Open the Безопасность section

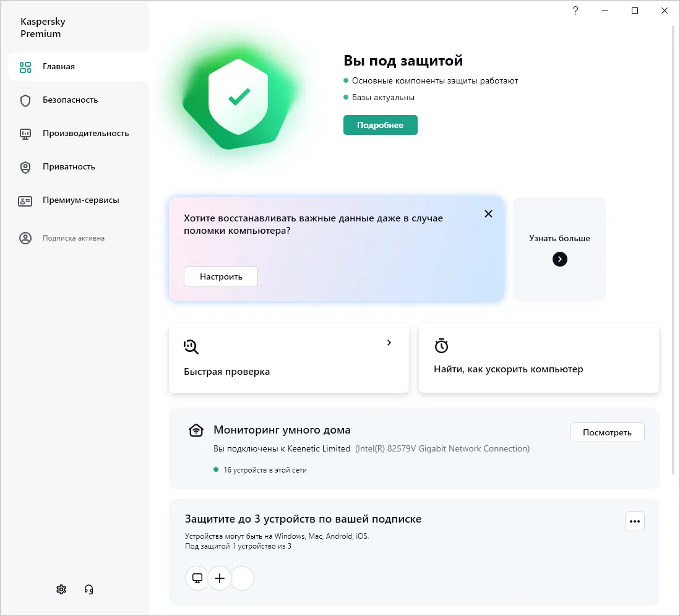(x=70, y=100)
